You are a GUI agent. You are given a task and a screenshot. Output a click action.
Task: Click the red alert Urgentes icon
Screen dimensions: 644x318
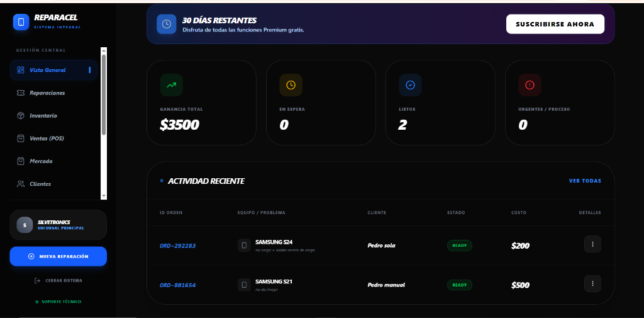tap(530, 84)
